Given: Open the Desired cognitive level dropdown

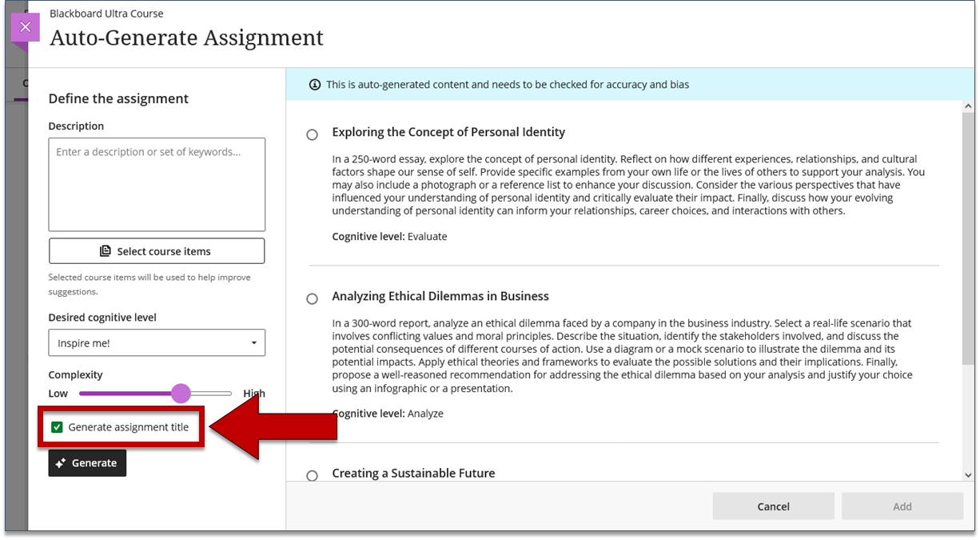Looking at the screenshot, I should [157, 343].
